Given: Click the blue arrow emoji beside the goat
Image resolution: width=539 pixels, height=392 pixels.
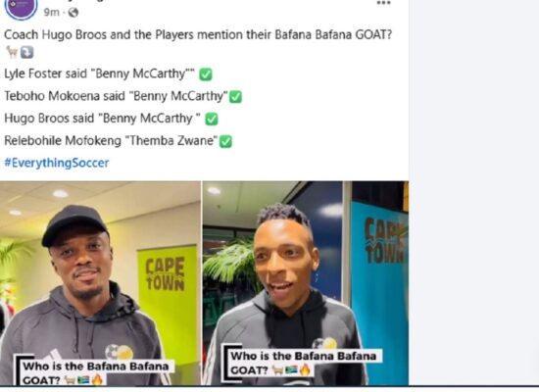Looking at the screenshot, I should point(26,52).
